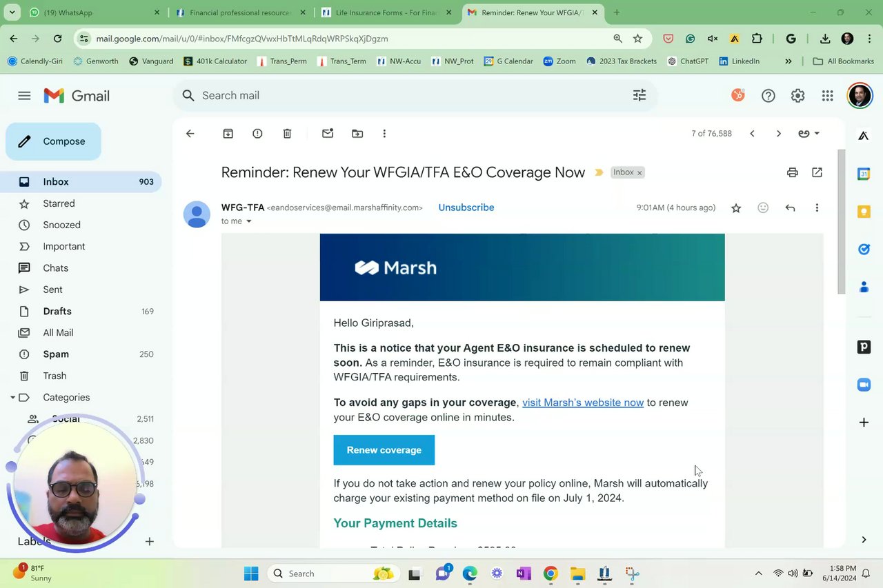Hide the side panel chevron

pos(864,540)
